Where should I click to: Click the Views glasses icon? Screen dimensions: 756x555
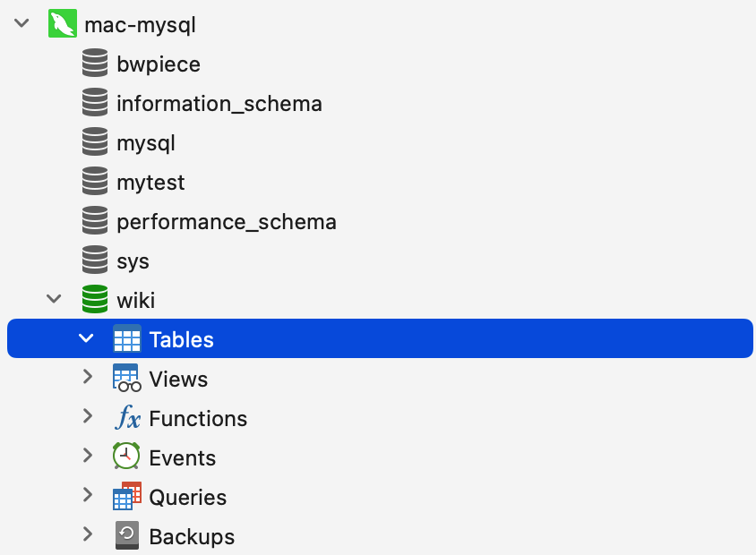(x=127, y=378)
